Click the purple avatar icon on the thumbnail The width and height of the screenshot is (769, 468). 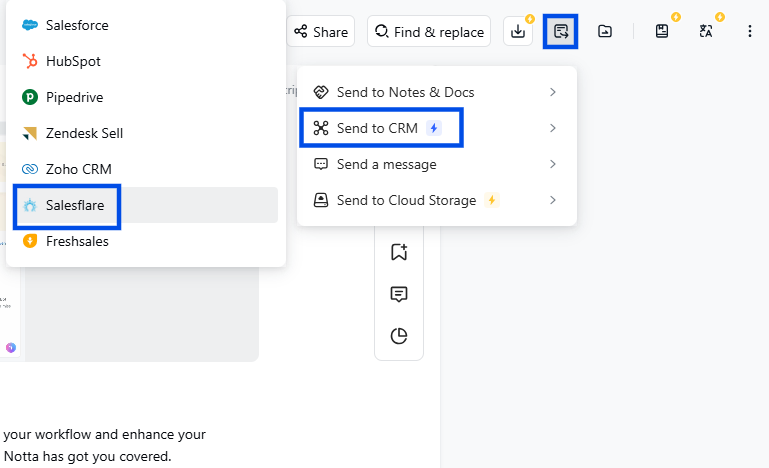[11, 348]
